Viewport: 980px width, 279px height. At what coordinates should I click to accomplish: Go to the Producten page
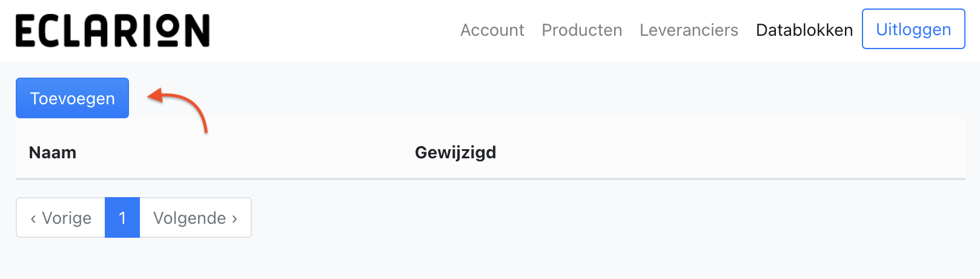click(581, 30)
